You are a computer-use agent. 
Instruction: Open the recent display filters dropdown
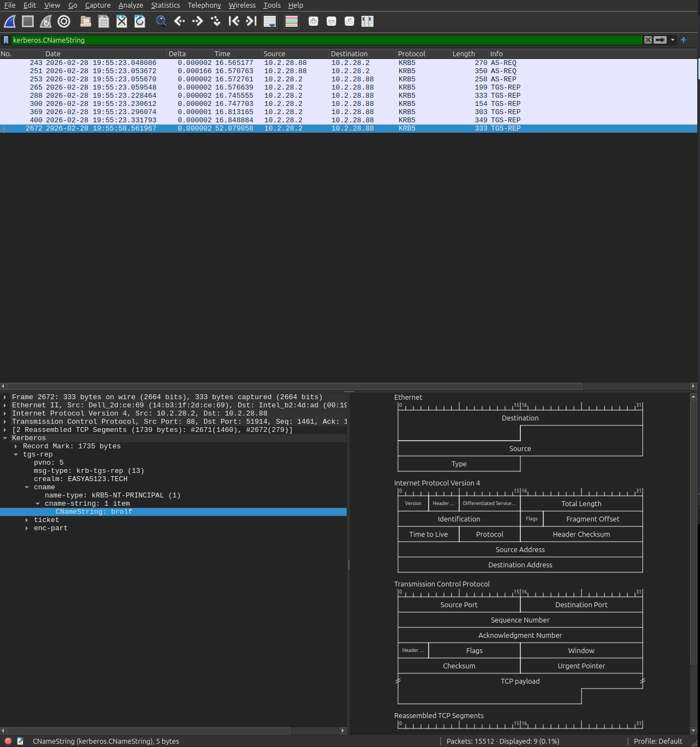pyautogui.click(x=673, y=40)
